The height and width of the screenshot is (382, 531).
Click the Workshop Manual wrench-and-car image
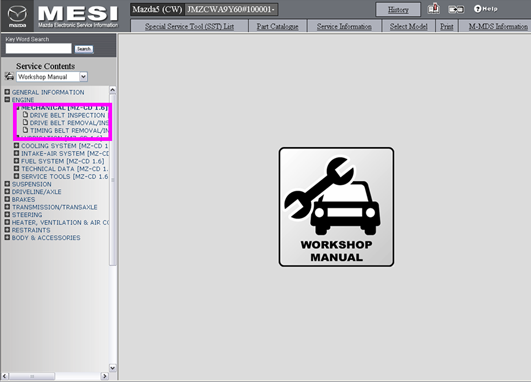[336, 207]
